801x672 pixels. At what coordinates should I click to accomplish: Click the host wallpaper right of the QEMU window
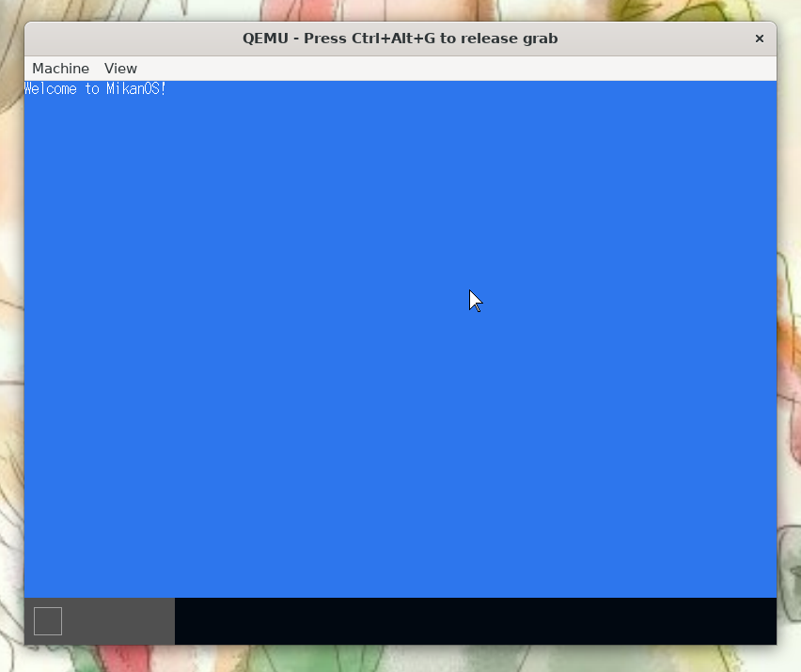(790, 376)
